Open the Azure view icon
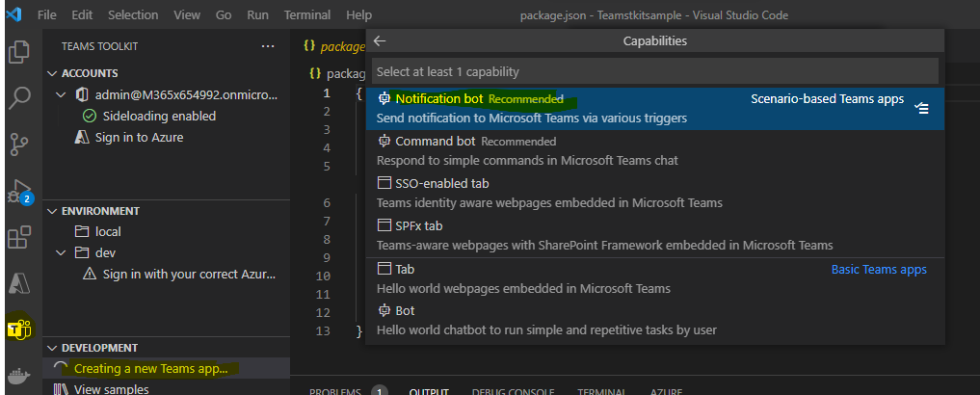The height and width of the screenshot is (395, 980). pyautogui.click(x=19, y=283)
